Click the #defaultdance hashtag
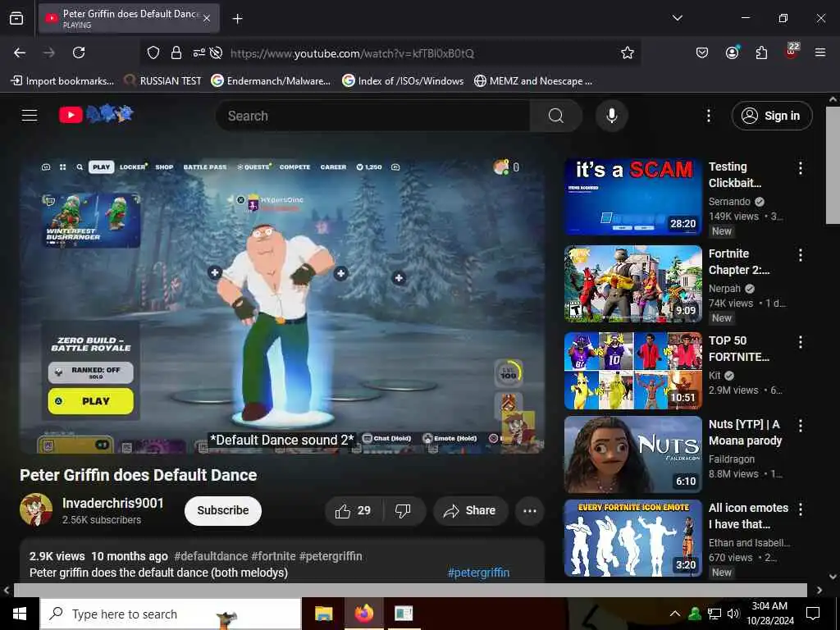The image size is (840, 630). tap(211, 557)
